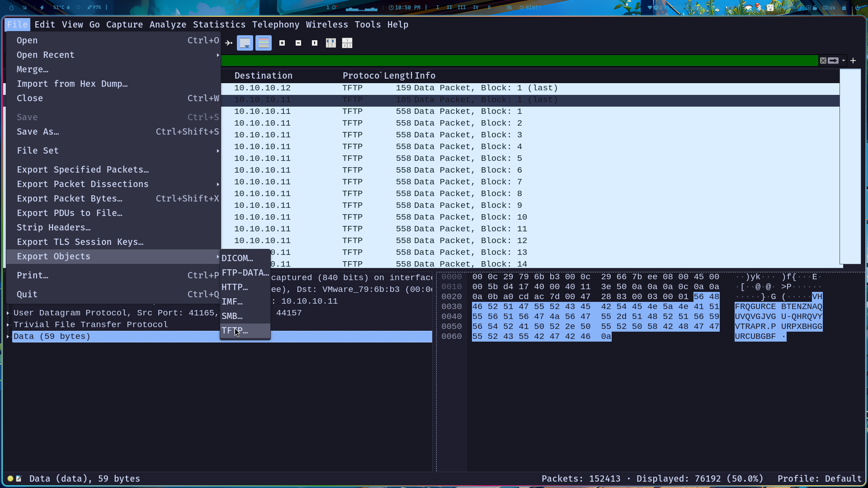The image size is (868, 488).
Task: Expand the Export Objects submenu
Action: pos(113,256)
